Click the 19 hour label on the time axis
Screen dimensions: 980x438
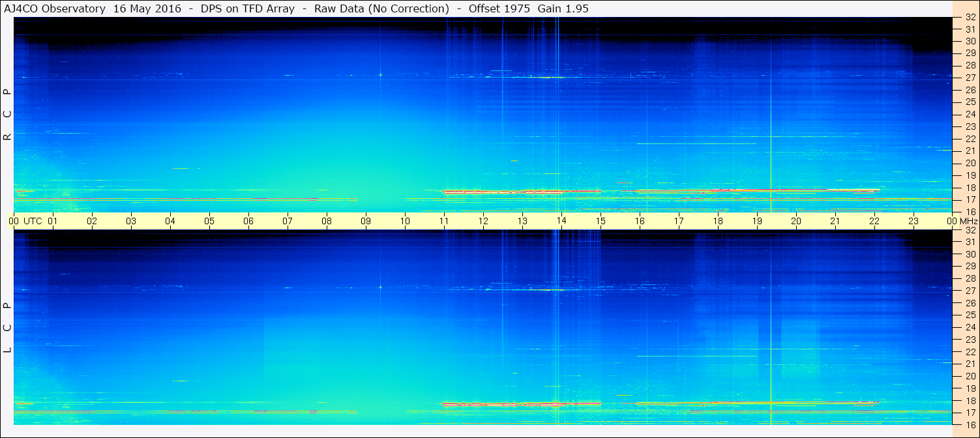pos(757,221)
